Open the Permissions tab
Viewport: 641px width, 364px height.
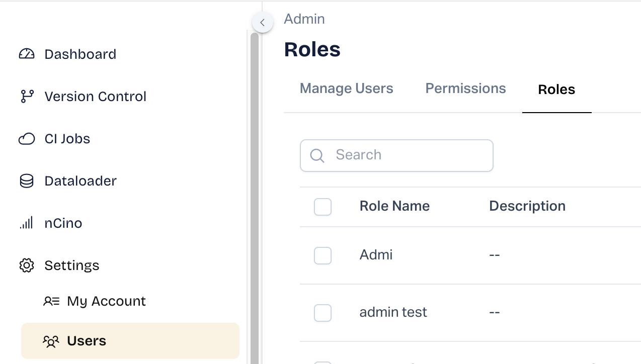click(x=465, y=88)
